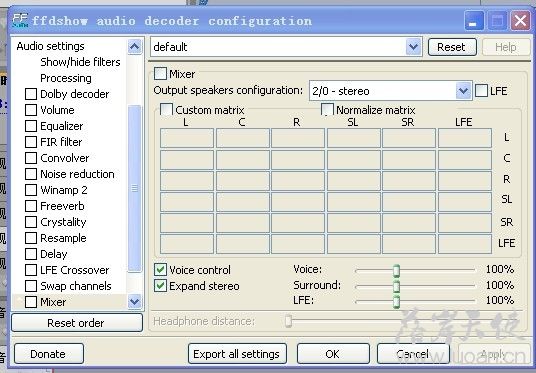Enable the Mixer checkbox in the right panel
This screenshot has height=373, width=536.
[x=160, y=74]
